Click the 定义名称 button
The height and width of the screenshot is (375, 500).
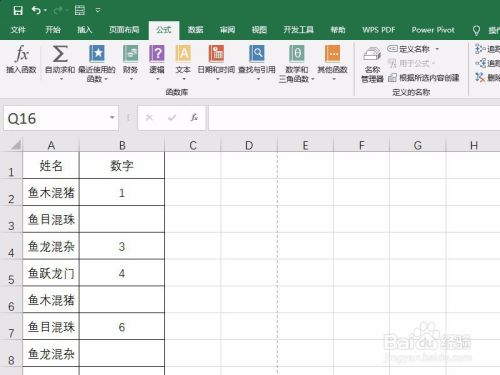click(409, 49)
